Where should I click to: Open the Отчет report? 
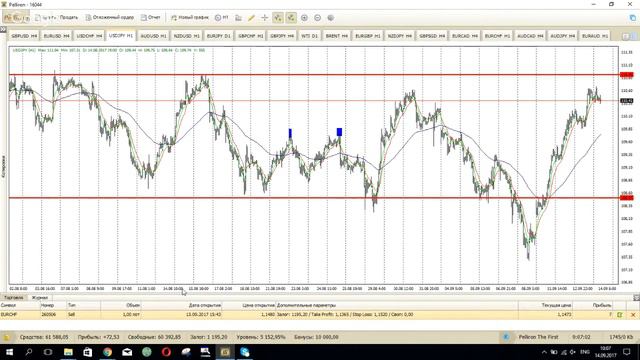(x=151, y=18)
